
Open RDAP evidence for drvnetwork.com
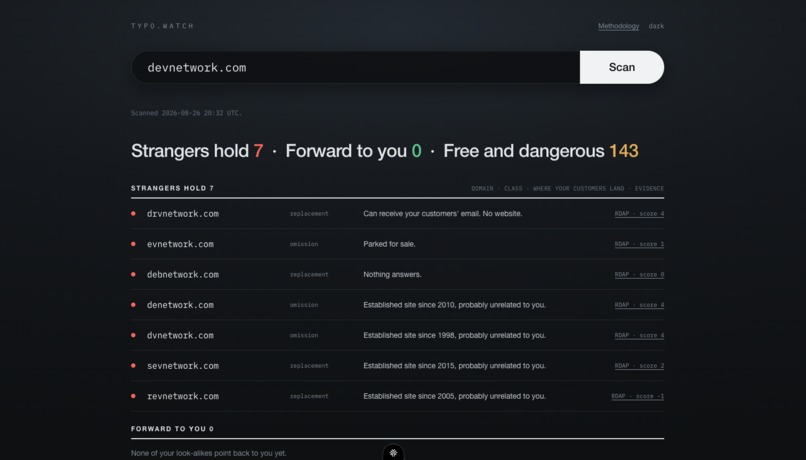(x=639, y=214)
